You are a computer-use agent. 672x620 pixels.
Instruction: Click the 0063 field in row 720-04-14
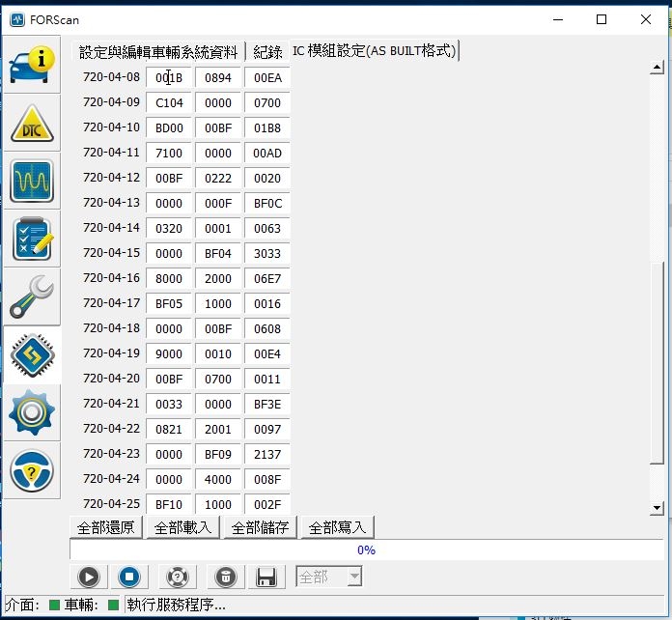tap(267, 228)
